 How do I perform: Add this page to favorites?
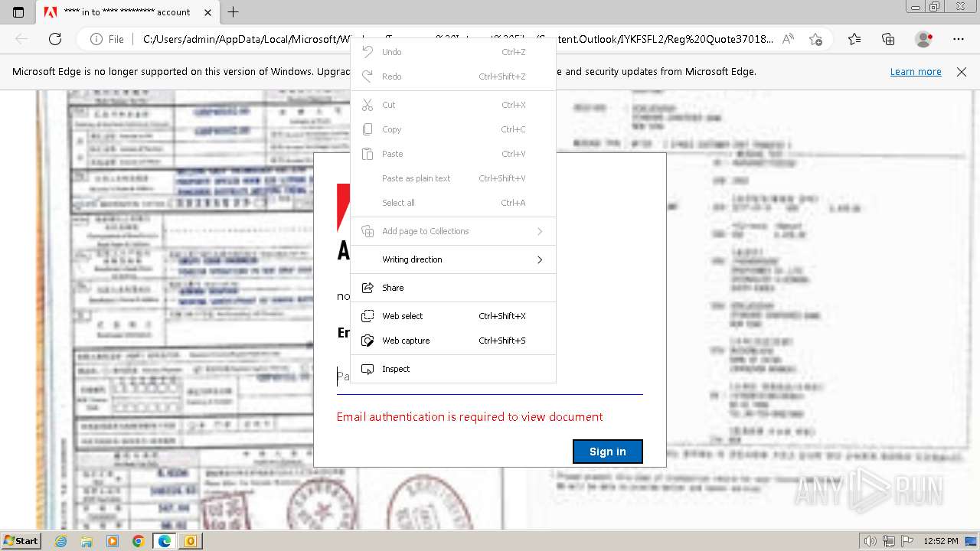point(815,39)
